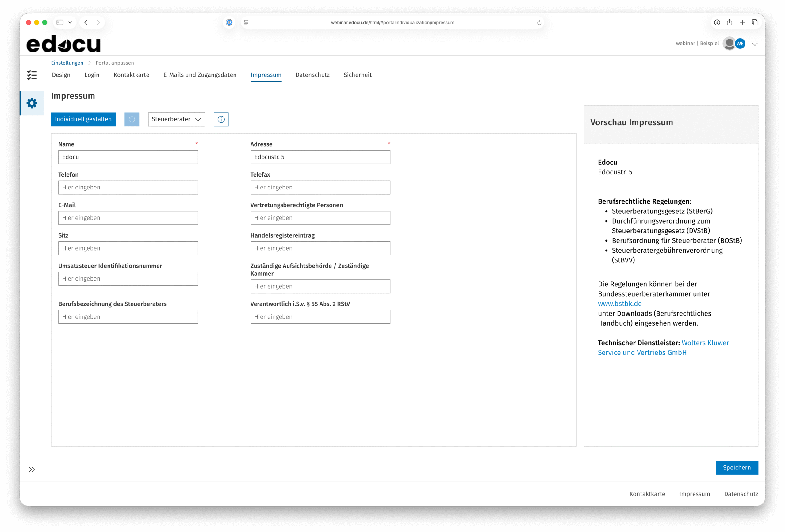Expand the user account menu chevron
The image size is (785, 532).
click(755, 44)
